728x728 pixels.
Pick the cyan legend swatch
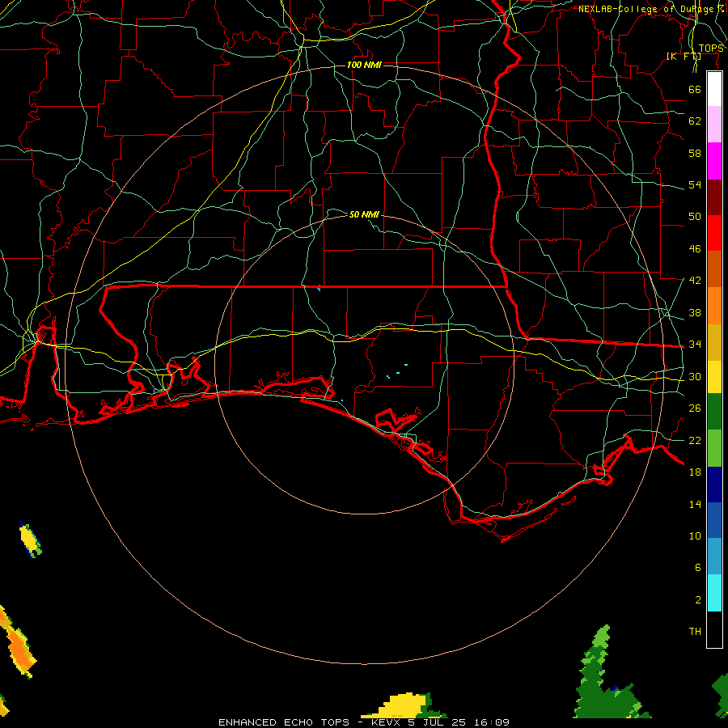tap(714, 593)
